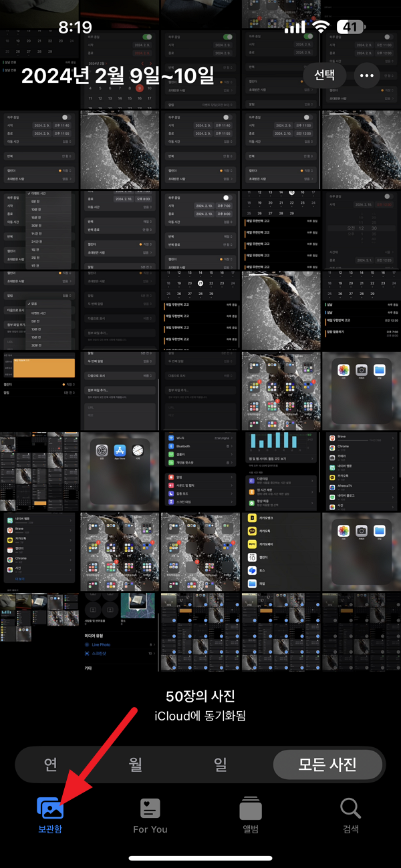This screenshot has height=868, width=401.
Task: Open the screenshot showing App Store folder
Action: pyautogui.click(x=120, y=471)
